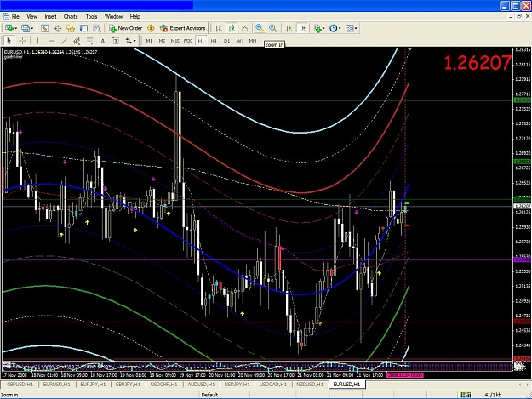532x399 pixels.
Task: Switch to the NZDUSD,H1 chart tab
Action: click(x=310, y=385)
